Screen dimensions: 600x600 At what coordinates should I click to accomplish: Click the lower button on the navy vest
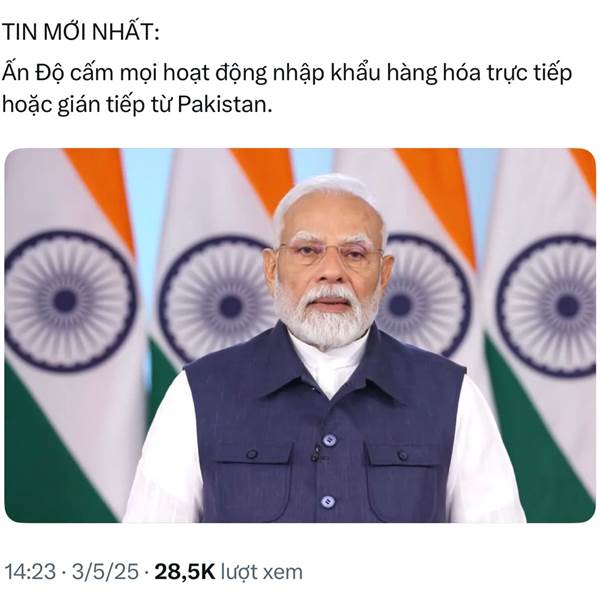click(328, 501)
